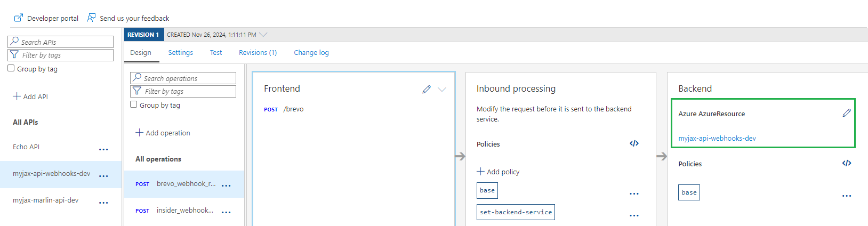The width and height of the screenshot is (868, 226).
Task: Expand the Frontend chevron dropdown
Action: point(442,89)
